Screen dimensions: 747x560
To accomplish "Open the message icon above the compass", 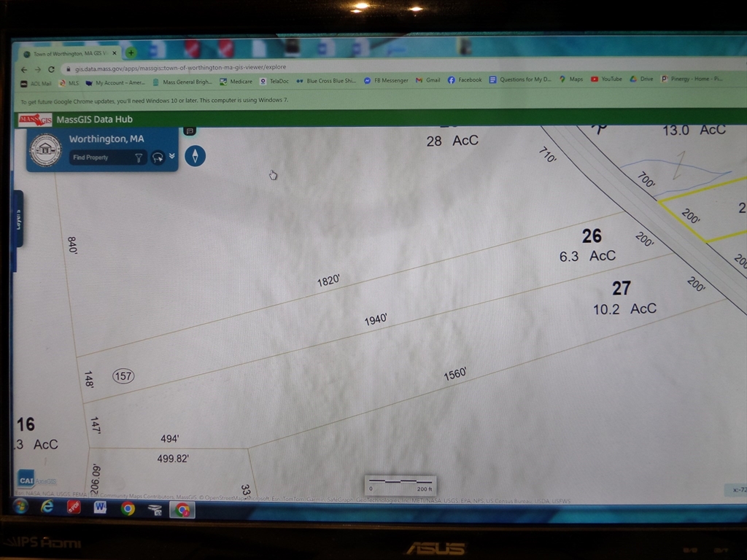I will (190, 131).
